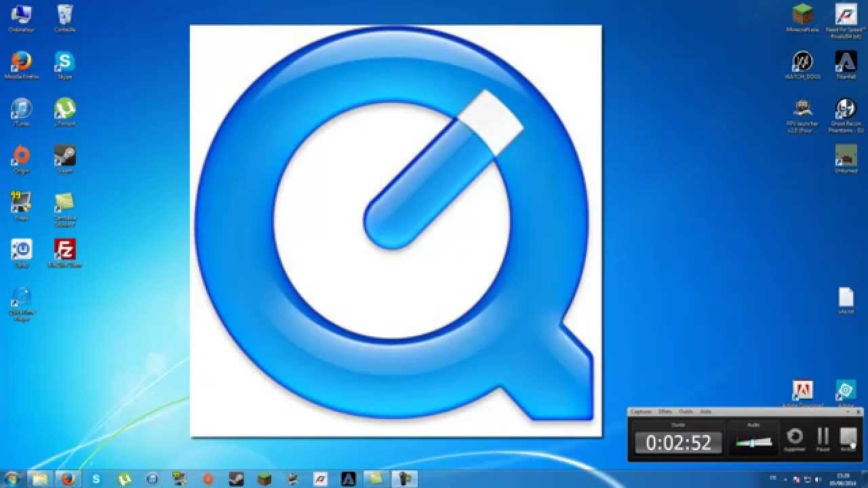Switch to Skype in the taskbar
The height and width of the screenshot is (488, 868).
96,479
